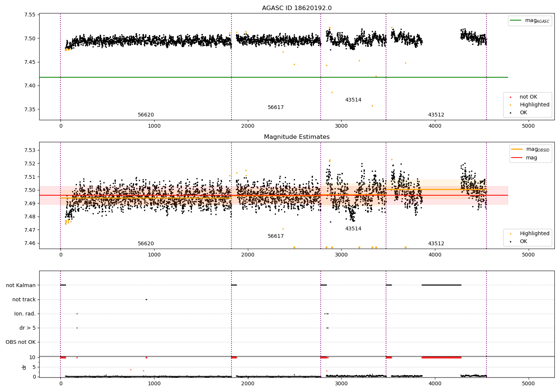
Task: Select the green mag AGASC legend entry
Action: 530,21
